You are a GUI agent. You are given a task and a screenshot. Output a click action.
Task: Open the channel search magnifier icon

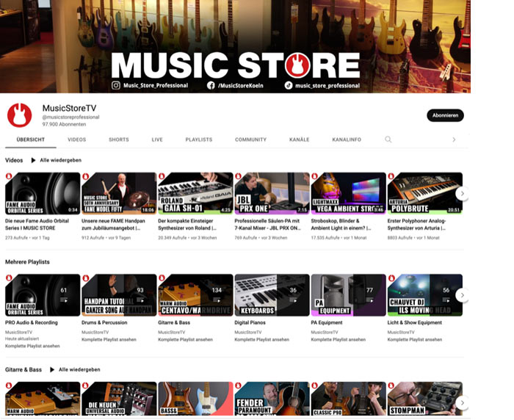coord(388,140)
